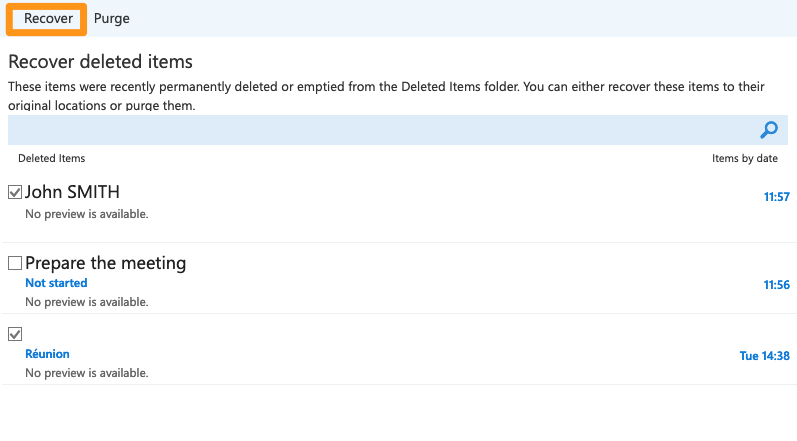Click inside the search input field

point(380,130)
